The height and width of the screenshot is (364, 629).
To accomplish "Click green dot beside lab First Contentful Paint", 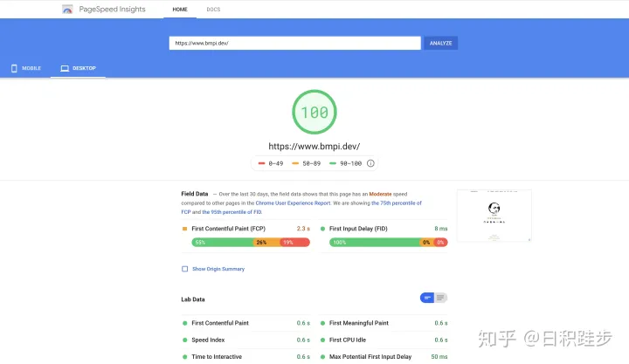I will (184, 323).
